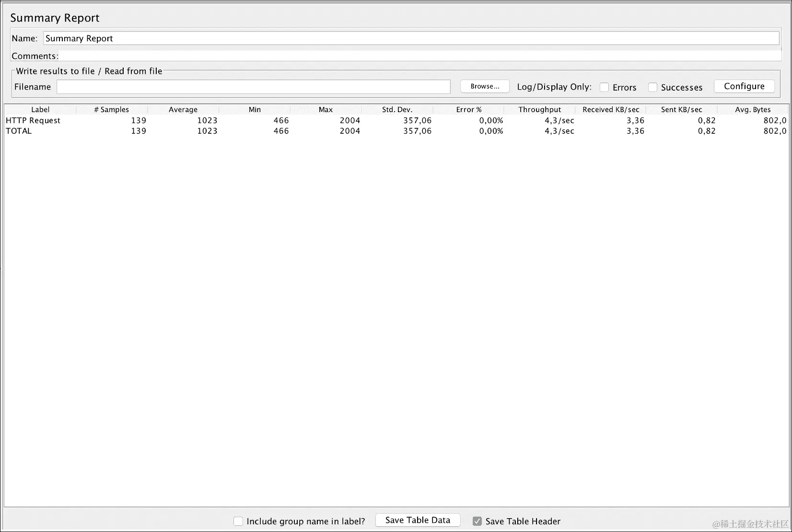Viewport: 792px width, 532px height.
Task: Click 139 samples in HTTP Request row
Action: pos(139,121)
